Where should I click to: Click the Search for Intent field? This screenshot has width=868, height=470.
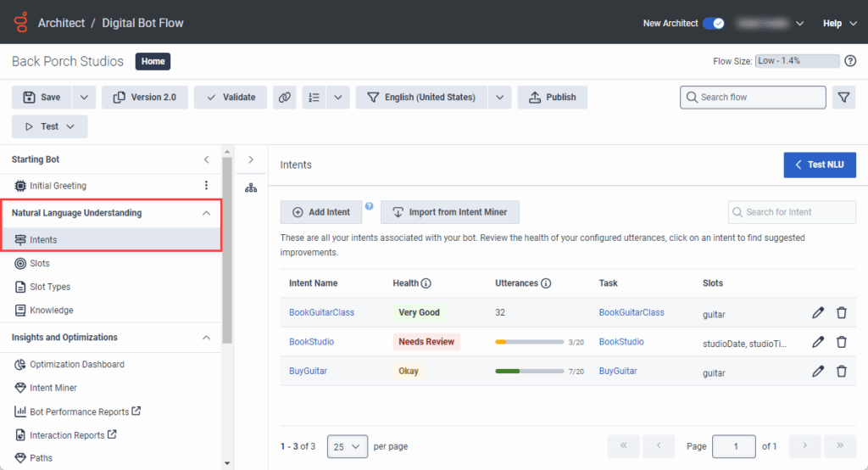point(792,212)
